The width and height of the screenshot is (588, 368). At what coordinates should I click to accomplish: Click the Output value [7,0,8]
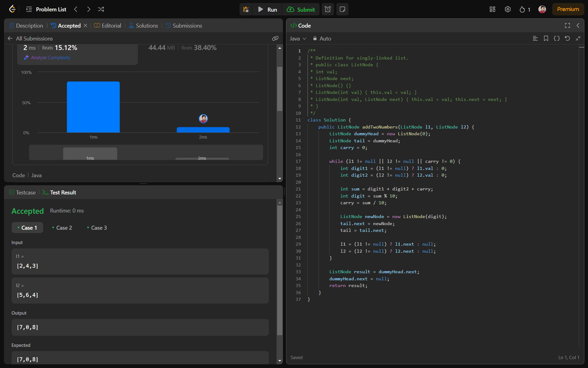coord(140,327)
